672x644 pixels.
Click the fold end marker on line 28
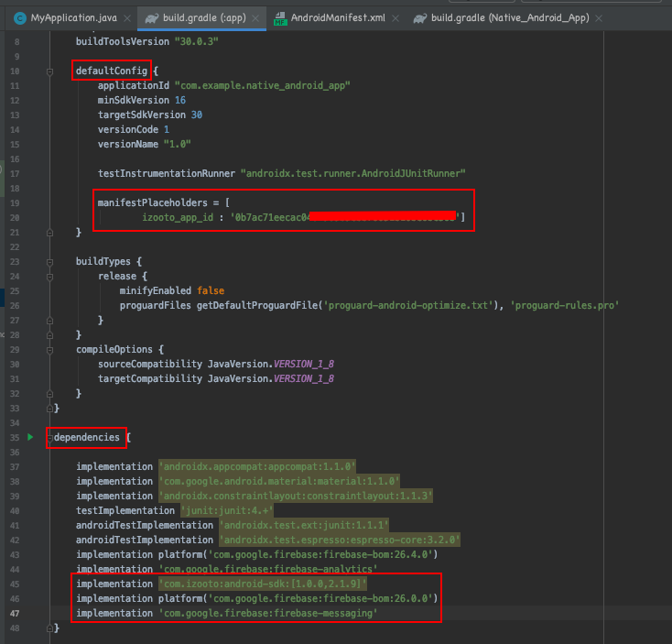click(49, 335)
